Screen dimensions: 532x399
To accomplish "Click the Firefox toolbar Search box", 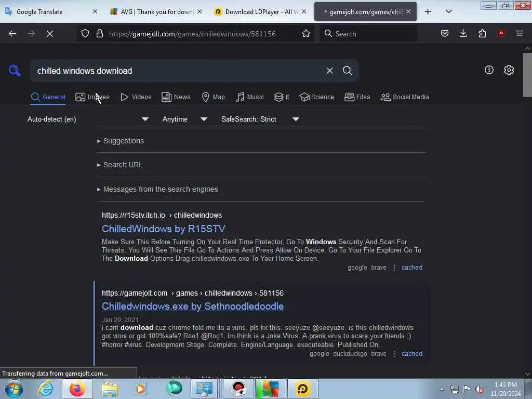I will tap(368, 34).
